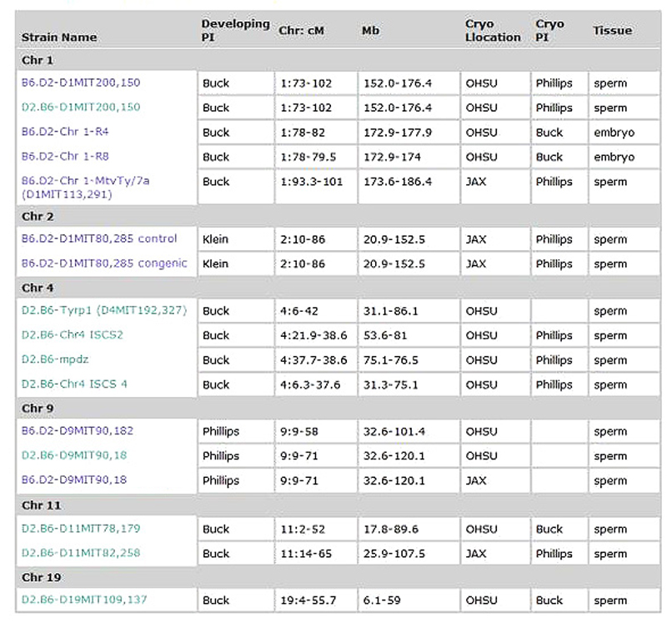The width and height of the screenshot is (672, 628).
Task: Click the B6.D2-D1MIT80,285 control link
Action: pyautogui.click(x=99, y=239)
